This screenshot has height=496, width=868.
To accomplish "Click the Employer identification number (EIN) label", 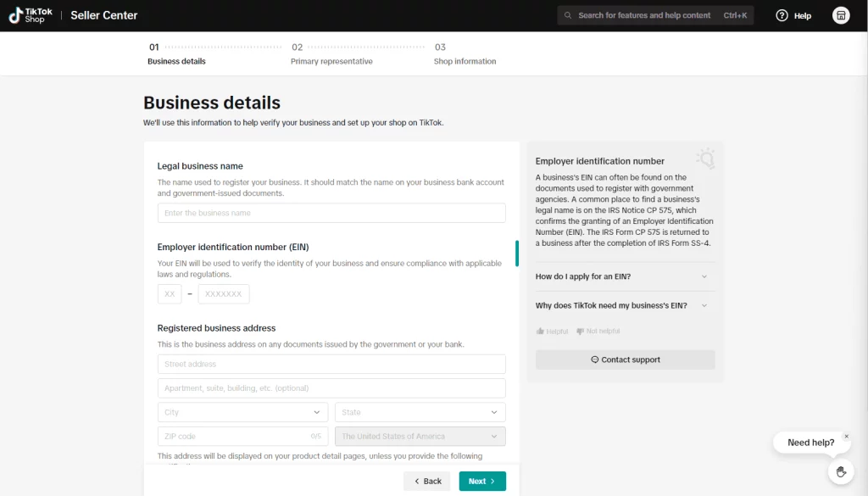I will coord(233,247).
